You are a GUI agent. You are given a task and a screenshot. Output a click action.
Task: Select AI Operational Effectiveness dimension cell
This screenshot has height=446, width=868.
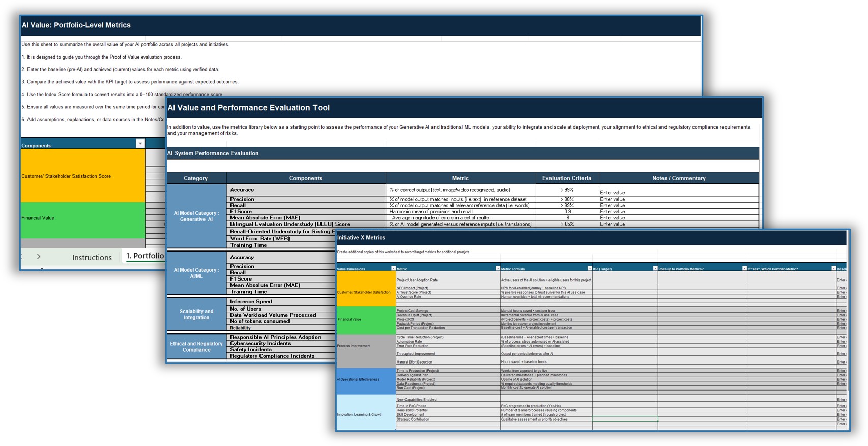pyautogui.click(x=366, y=381)
